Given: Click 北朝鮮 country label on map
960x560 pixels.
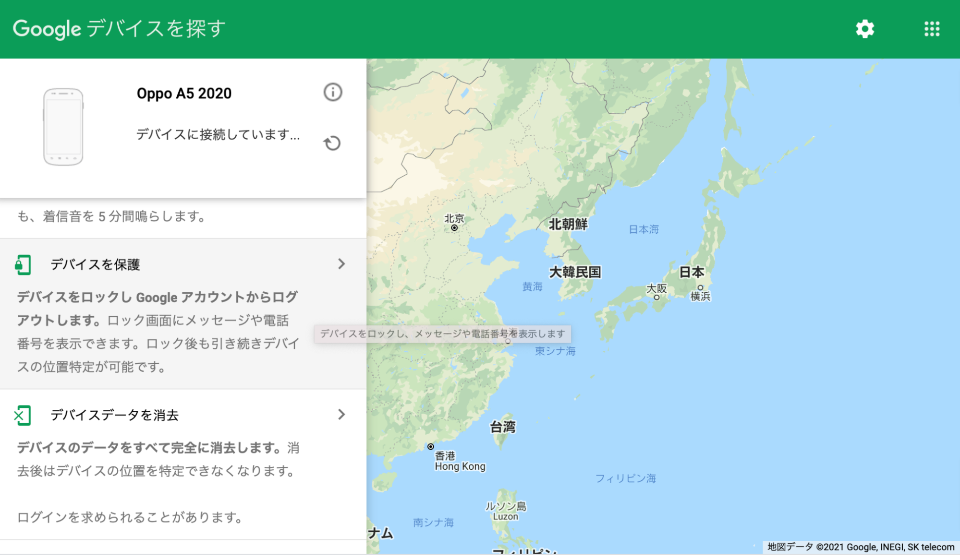Looking at the screenshot, I should [568, 224].
